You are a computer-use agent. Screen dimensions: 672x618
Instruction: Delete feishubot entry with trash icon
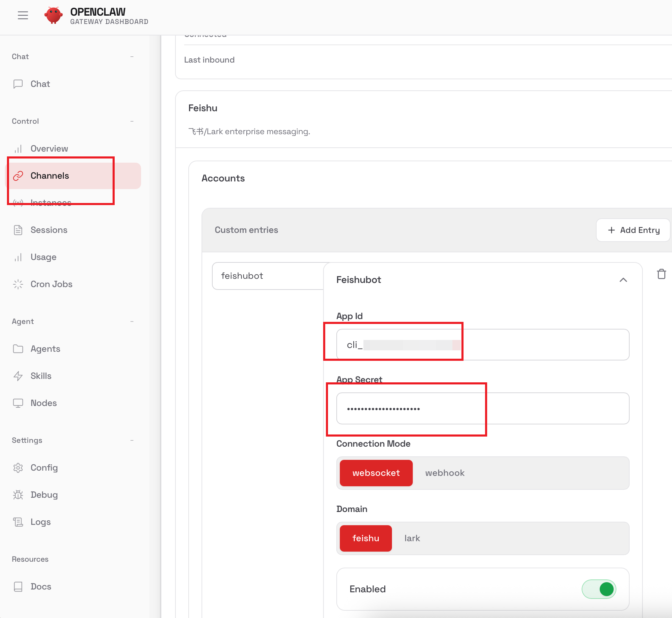(661, 274)
